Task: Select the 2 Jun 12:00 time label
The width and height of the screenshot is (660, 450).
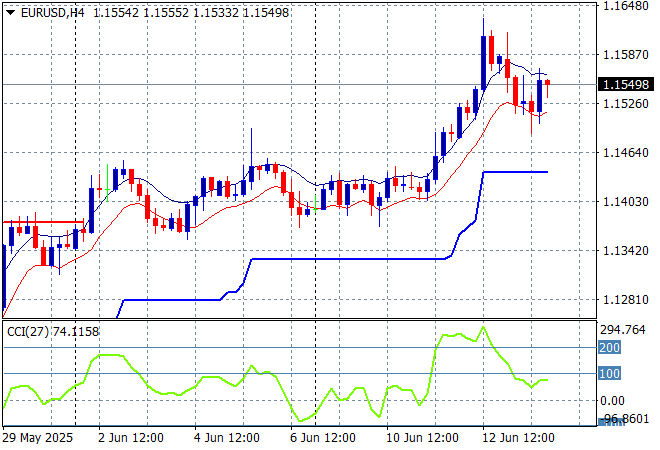Action: pyautogui.click(x=131, y=438)
